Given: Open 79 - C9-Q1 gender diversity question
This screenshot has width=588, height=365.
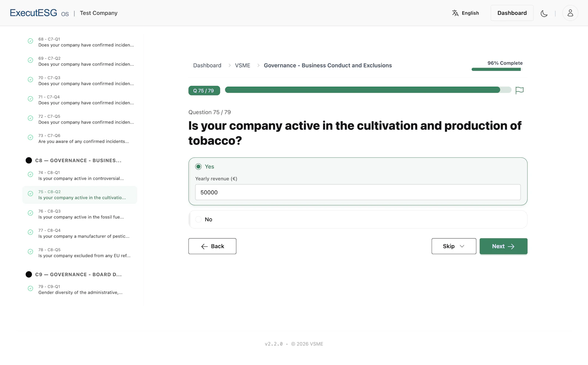Looking at the screenshot, I should 80,290.
